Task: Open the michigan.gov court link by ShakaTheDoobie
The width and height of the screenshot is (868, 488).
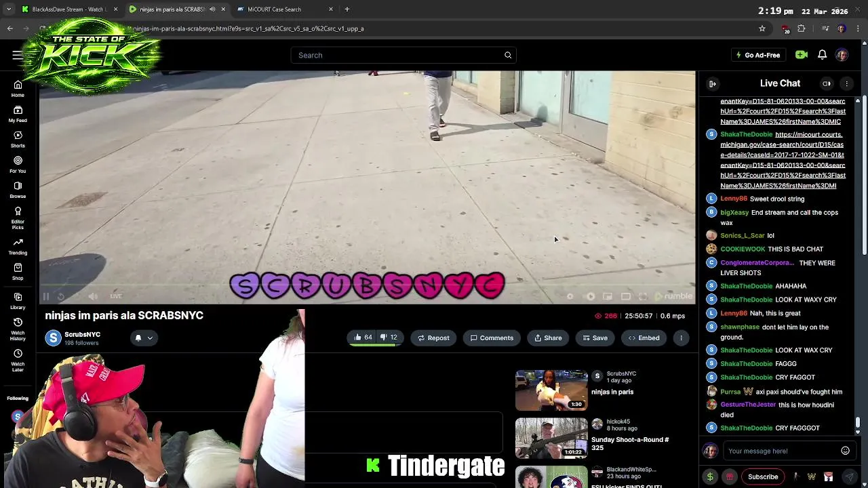Action: [783, 160]
